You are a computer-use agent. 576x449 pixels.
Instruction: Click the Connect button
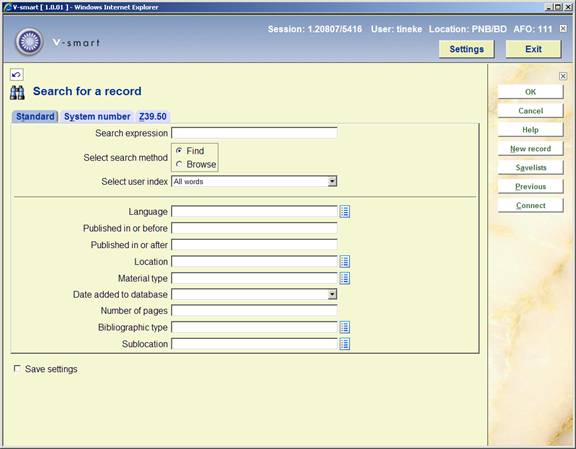tap(530, 205)
